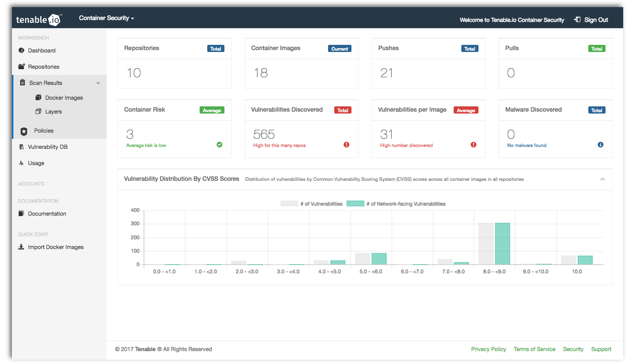The width and height of the screenshot is (627, 364).
Task: Click 'High number discovered' text
Action: pos(406,146)
